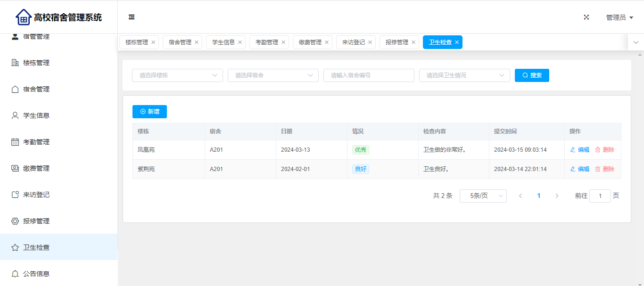Click the 搜索 button
The image size is (644, 286).
532,75
